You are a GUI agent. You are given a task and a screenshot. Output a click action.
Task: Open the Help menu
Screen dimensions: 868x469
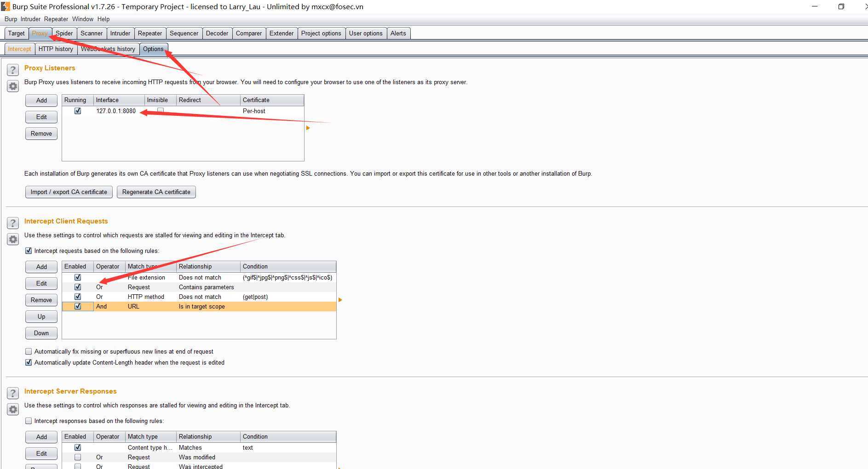pos(103,19)
